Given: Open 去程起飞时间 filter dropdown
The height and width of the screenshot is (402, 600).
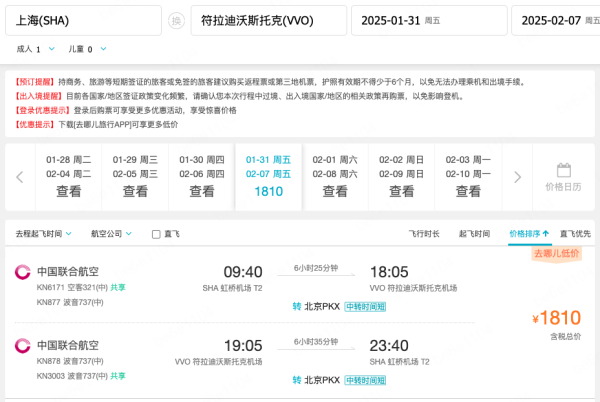Looking at the screenshot, I should [x=43, y=234].
